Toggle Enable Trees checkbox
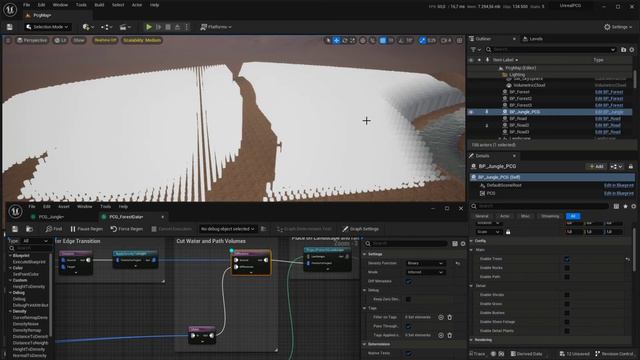640x360 pixels. click(567, 259)
